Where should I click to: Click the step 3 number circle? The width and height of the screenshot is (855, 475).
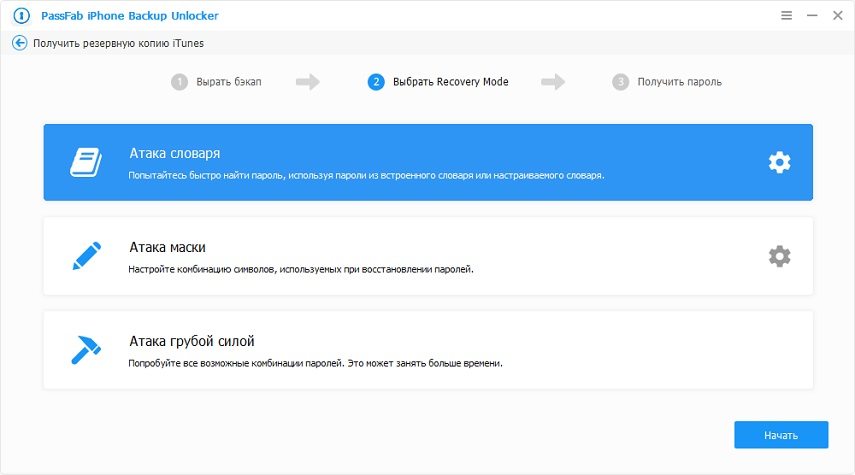click(620, 82)
